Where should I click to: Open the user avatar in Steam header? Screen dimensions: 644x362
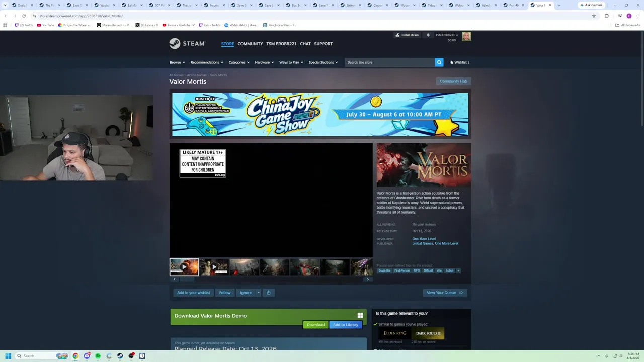pos(466,36)
